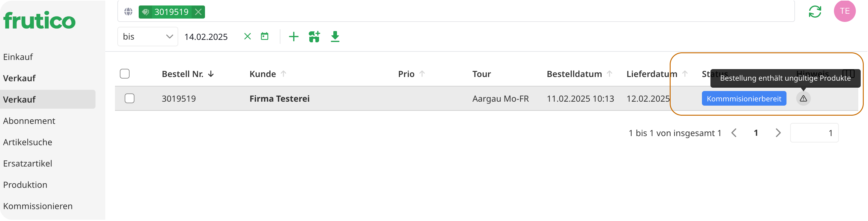Viewport: 868px width, 221px height.
Task: Remove the 3019519 filter tag
Action: pos(199,12)
